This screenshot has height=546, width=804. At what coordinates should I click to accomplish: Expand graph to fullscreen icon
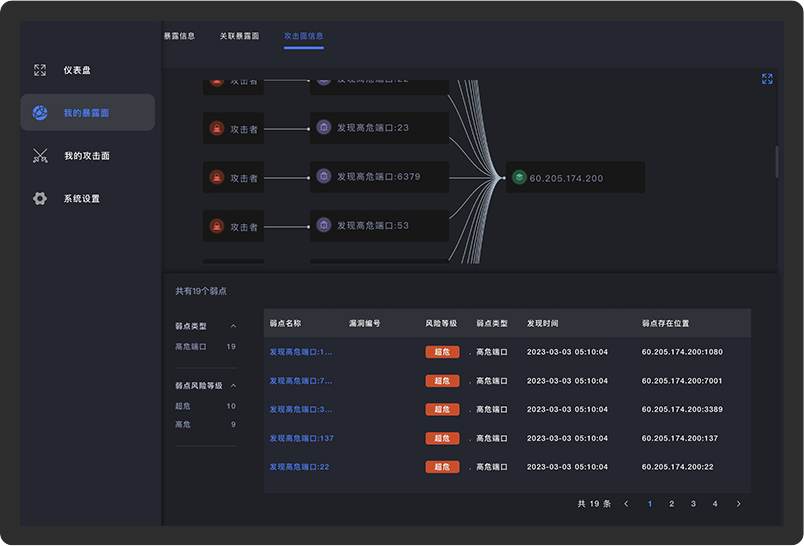[767, 79]
